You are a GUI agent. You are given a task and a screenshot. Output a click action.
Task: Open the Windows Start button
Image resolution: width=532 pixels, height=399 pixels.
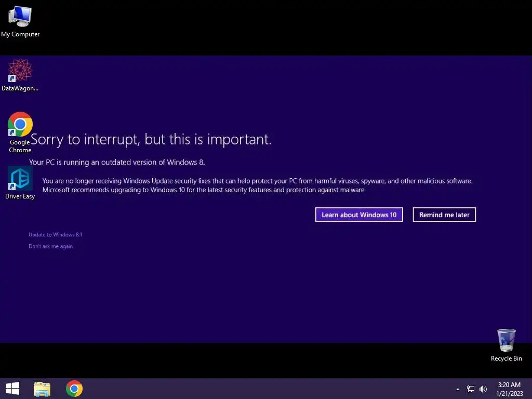[x=12, y=389]
